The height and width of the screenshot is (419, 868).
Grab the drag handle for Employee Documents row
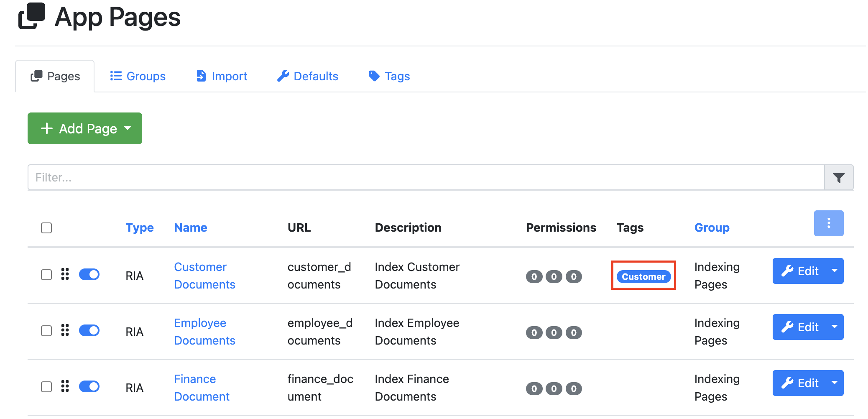coord(65,330)
